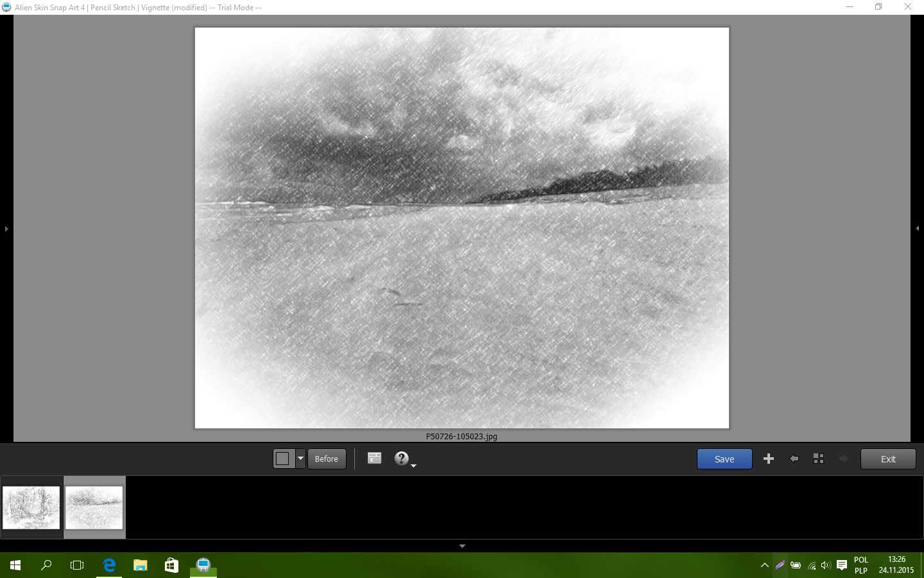Click the P50726-105023.jpg file name label
The height and width of the screenshot is (578, 924).
[461, 436]
